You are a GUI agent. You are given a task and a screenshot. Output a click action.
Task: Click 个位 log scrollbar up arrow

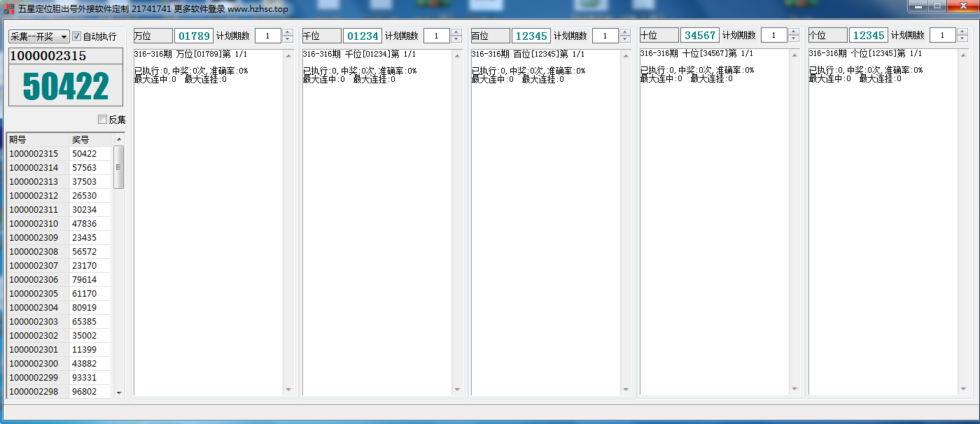coord(964,55)
